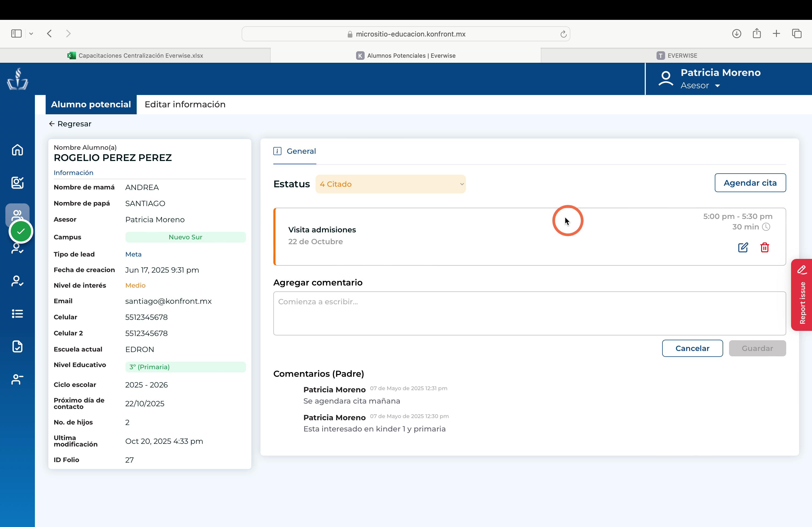Show Safari tab overview
The width and height of the screenshot is (812, 527).
click(x=797, y=33)
